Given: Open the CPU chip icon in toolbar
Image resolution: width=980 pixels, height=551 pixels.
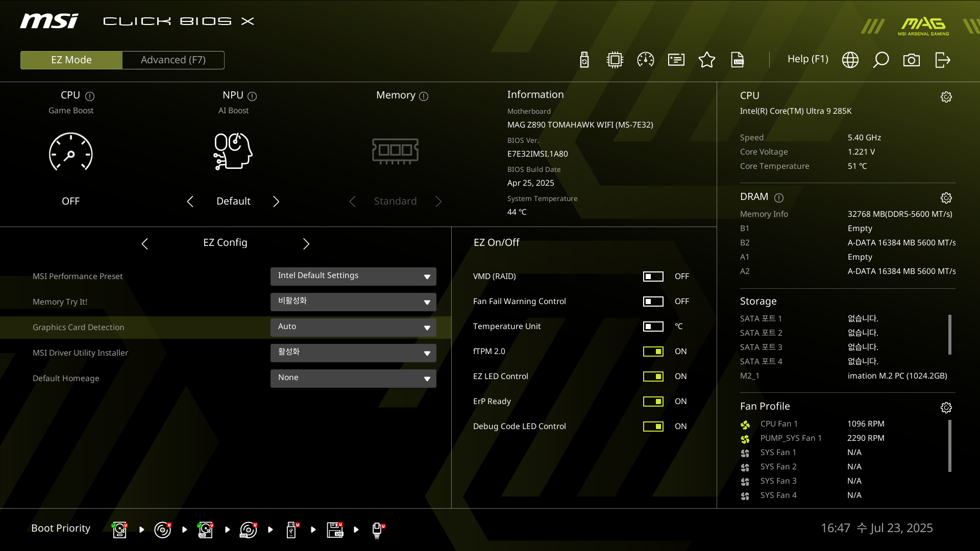Looking at the screenshot, I should [x=615, y=60].
